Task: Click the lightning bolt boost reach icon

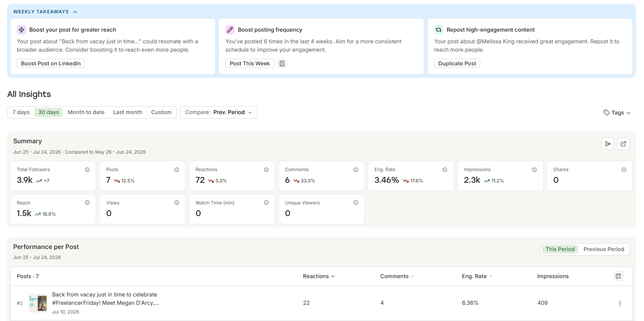Action: [x=22, y=30]
